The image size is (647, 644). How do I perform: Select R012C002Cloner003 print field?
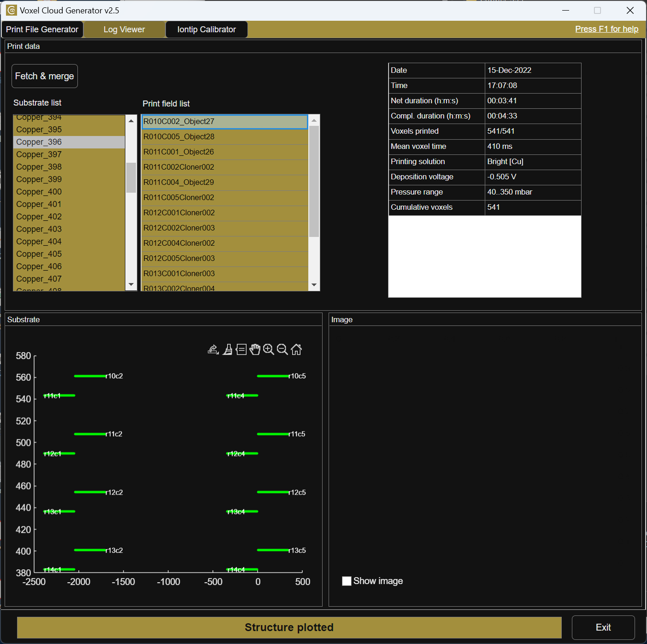(224, 228)
